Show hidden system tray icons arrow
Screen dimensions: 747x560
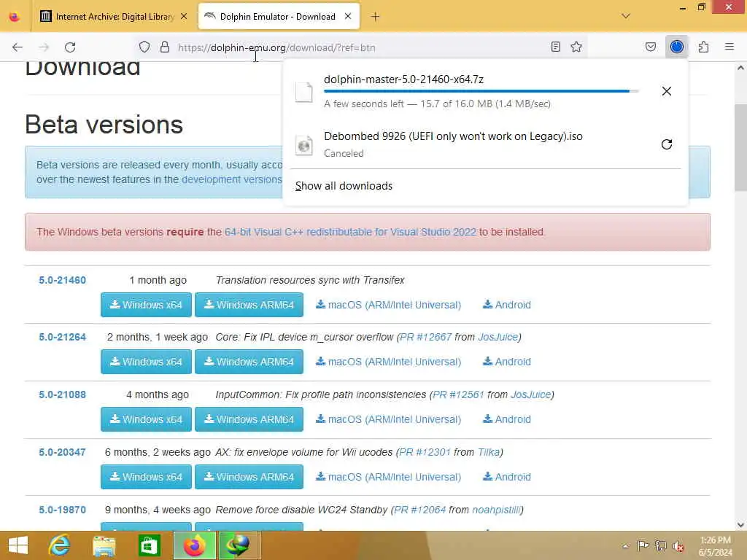(626, 546)
